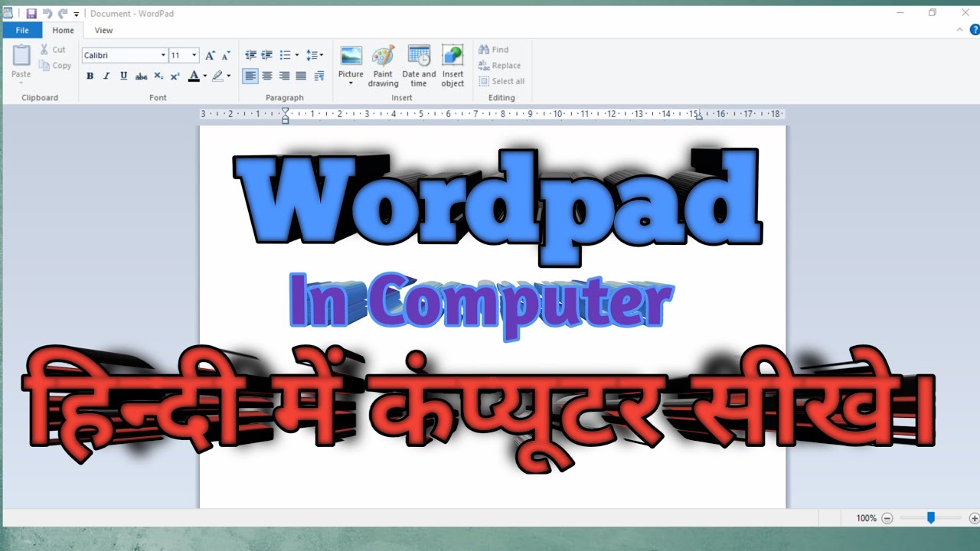Zoom out with the minus button
The height and width of the screenshot is (551, 980).
tap(887, 518)
